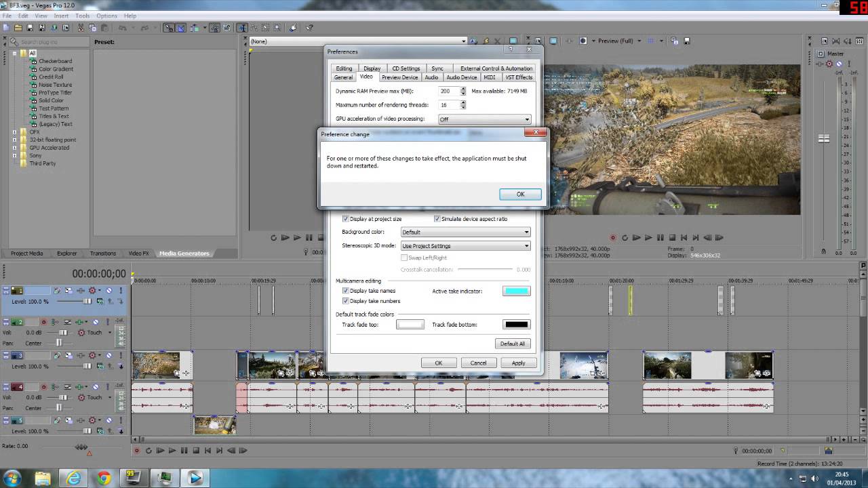Click the Cut scissors toolbar icon

click(81, 28)
